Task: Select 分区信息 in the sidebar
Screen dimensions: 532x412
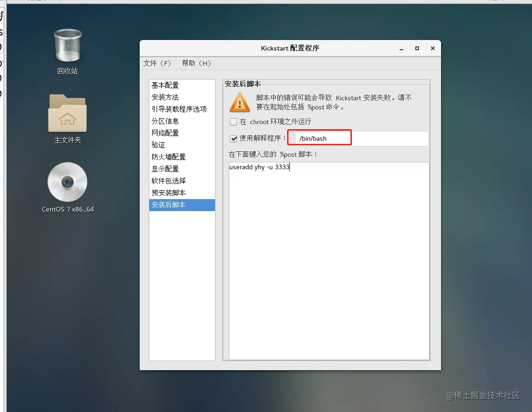Action: (x=182, y=121)
